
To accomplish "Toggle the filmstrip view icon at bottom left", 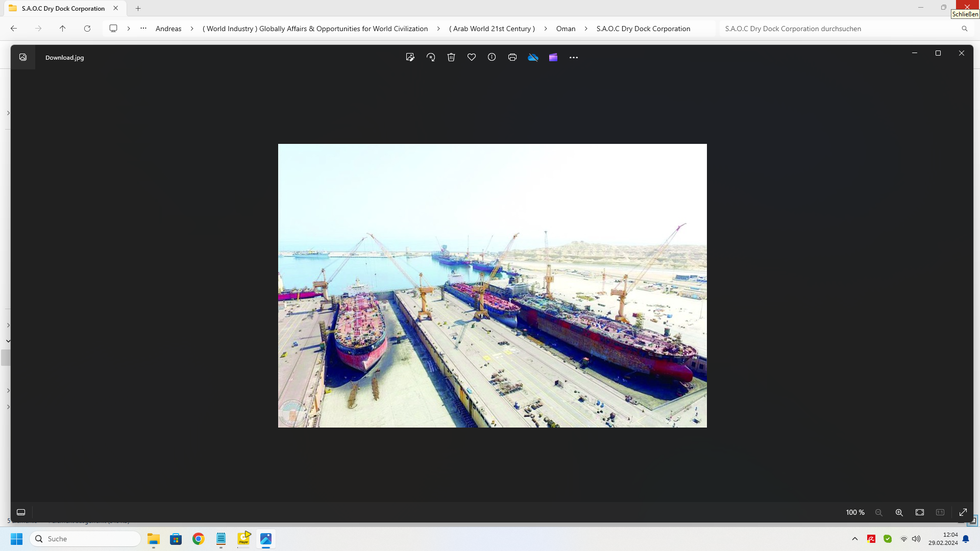I will click(x=21, y=512).
